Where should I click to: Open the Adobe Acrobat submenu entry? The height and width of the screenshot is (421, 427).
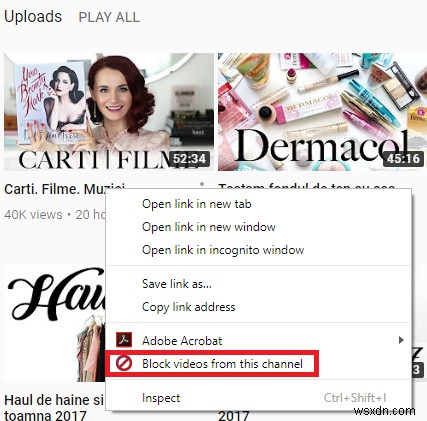tap(258, 341)
